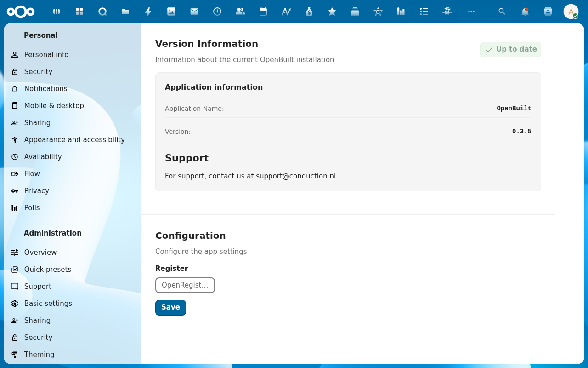The height and width of the screenshot is (368, 588).
Task: Open the Mail envelope icon
Action: (x=194, y=11)
